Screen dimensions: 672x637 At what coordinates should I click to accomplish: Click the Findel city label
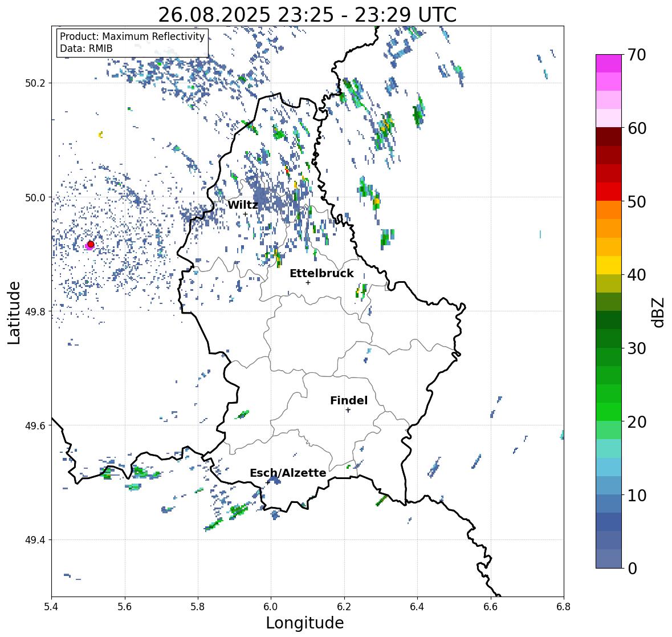tap(348, 400)
